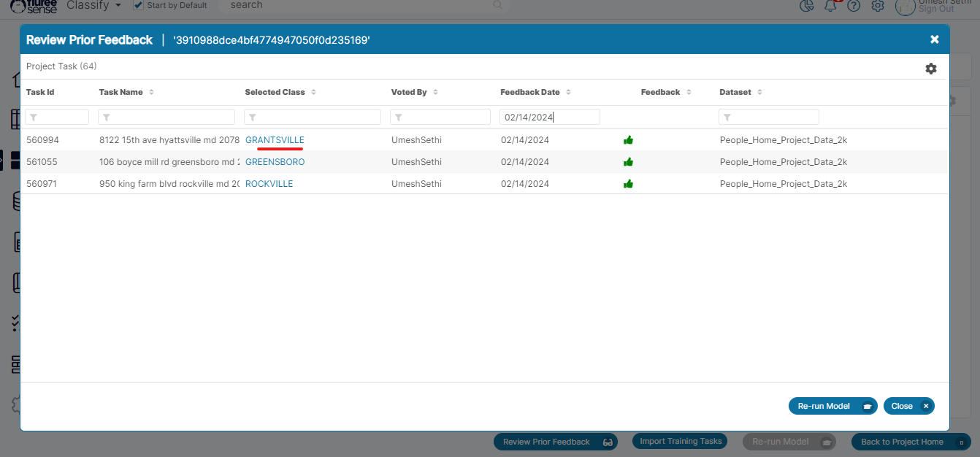
Task: Open the ROCKVILLE class link
Action: (x=269, y=184)
